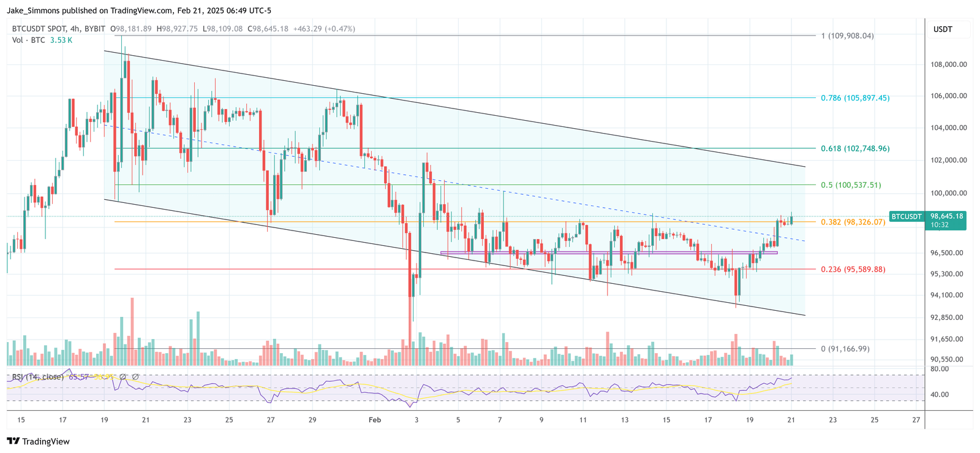Screen dimensions: 980x453
Task: Click the 92,850.00 price axis label
Action: [x=947, y=318]
